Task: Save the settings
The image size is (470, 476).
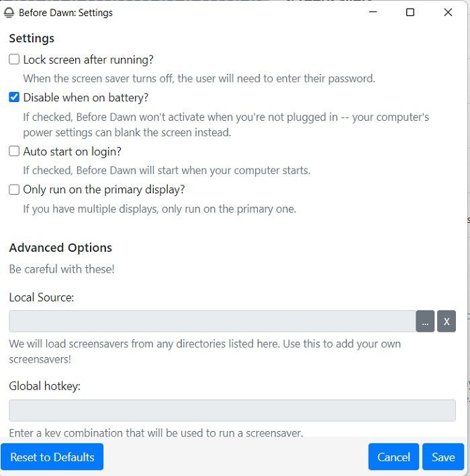Action: click(x=443, y=457)
